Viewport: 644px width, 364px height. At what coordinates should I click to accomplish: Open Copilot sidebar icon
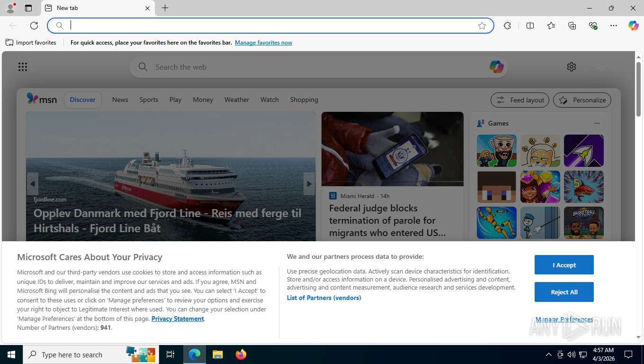pyautogui.click(x=634, y=26)
